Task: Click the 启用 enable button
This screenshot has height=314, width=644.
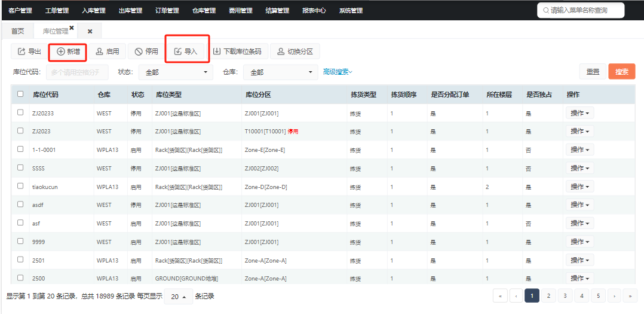Action: pyautogui.click(x=107, y=51)
